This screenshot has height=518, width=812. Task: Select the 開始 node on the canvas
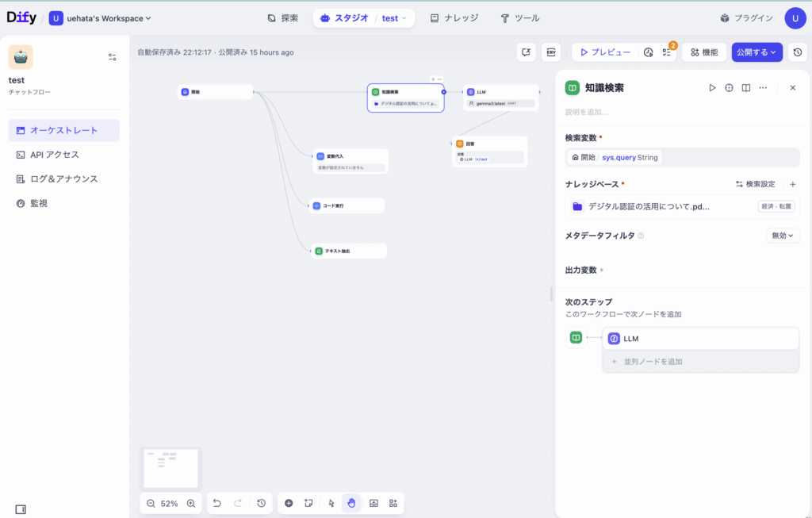click(x=215, y=92)
